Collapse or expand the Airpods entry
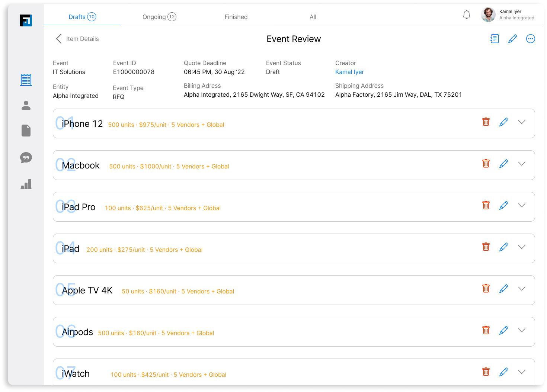Viewport: 547px width, 392px height. (x=522, y=330)
